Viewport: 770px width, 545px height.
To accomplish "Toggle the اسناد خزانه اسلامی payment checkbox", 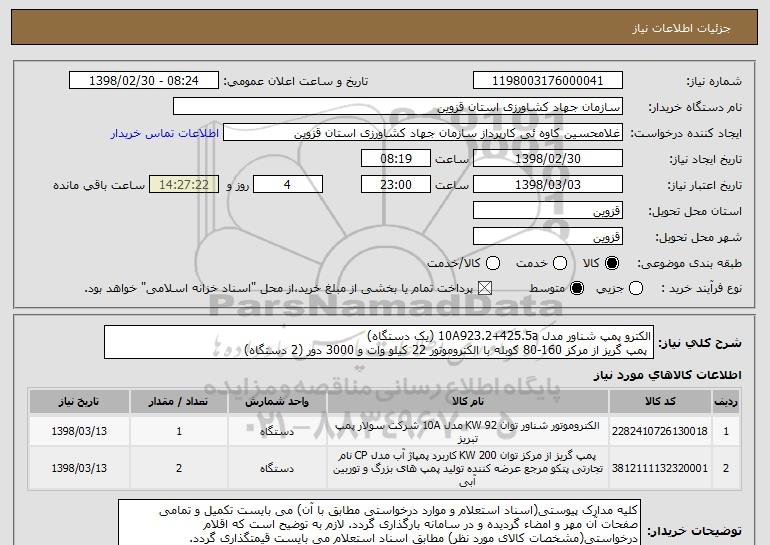I will 485,289.
